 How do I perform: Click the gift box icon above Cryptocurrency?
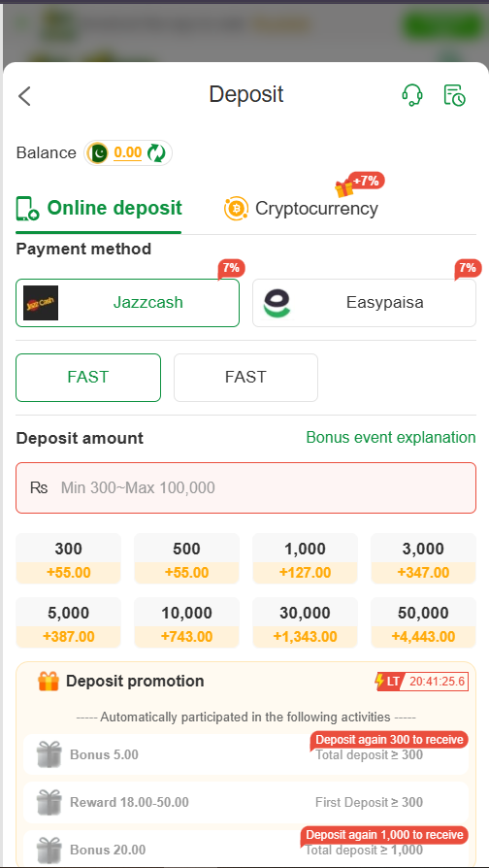[x=344, y=188]
